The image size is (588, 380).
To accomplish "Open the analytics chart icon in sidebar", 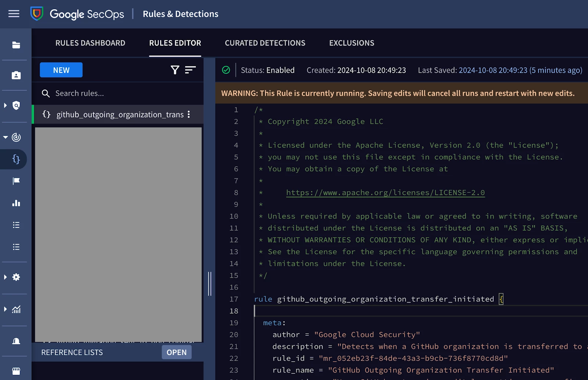I will tap(16, 309).
